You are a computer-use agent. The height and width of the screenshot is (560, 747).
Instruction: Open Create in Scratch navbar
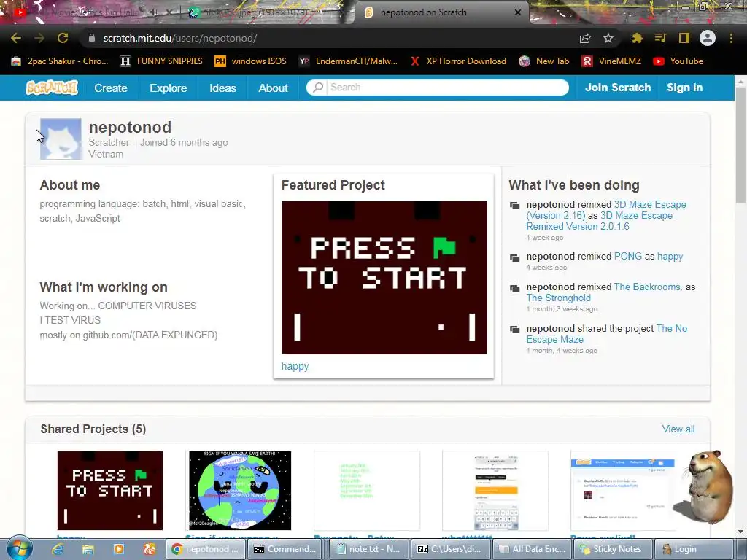coord(111,87)
